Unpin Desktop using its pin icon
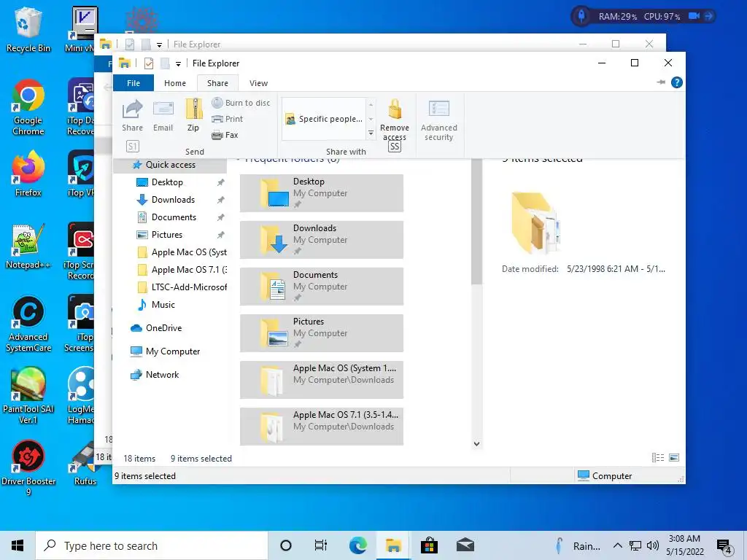 (x=220, y=182)
